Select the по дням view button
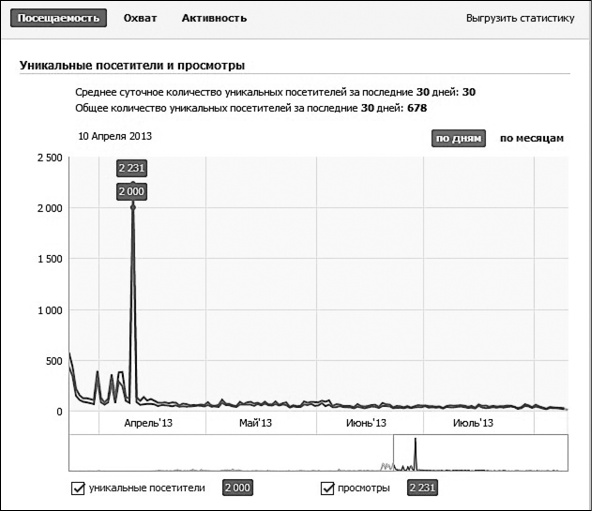Image resolution: width=592 pixels, height=512 pixels. (x=458, y=138)
